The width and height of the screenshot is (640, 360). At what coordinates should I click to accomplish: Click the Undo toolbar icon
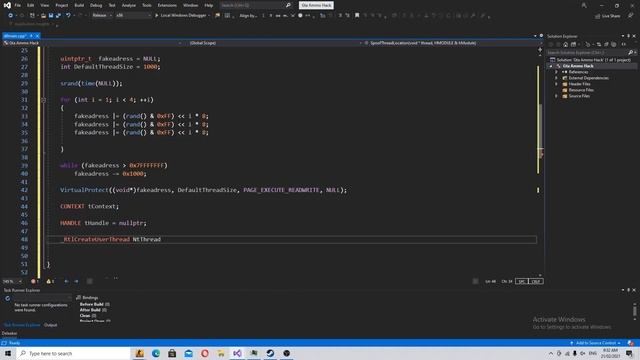[x=68, y=16]
